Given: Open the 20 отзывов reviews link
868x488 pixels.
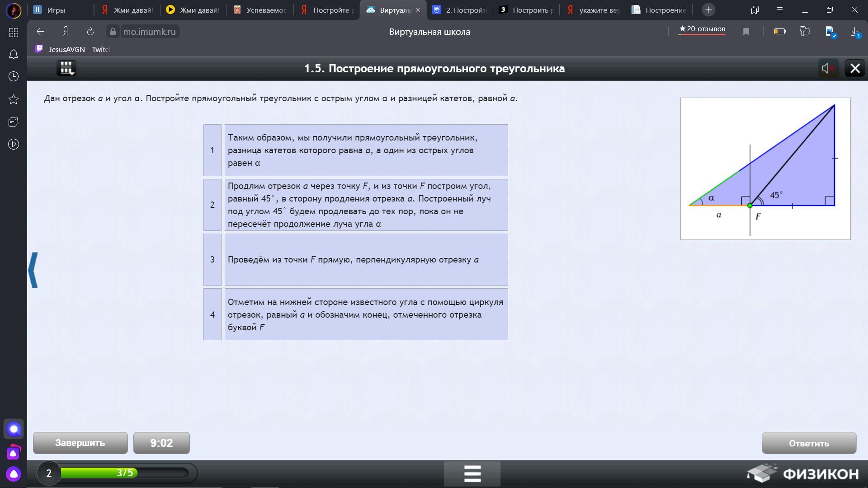Looking at the screenshot, I should click(x=702, y=29).
